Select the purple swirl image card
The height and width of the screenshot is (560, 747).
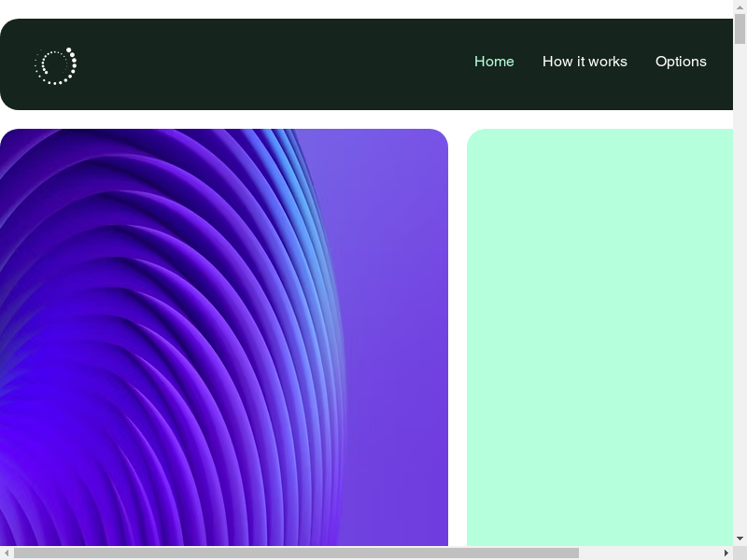[224, 336]
